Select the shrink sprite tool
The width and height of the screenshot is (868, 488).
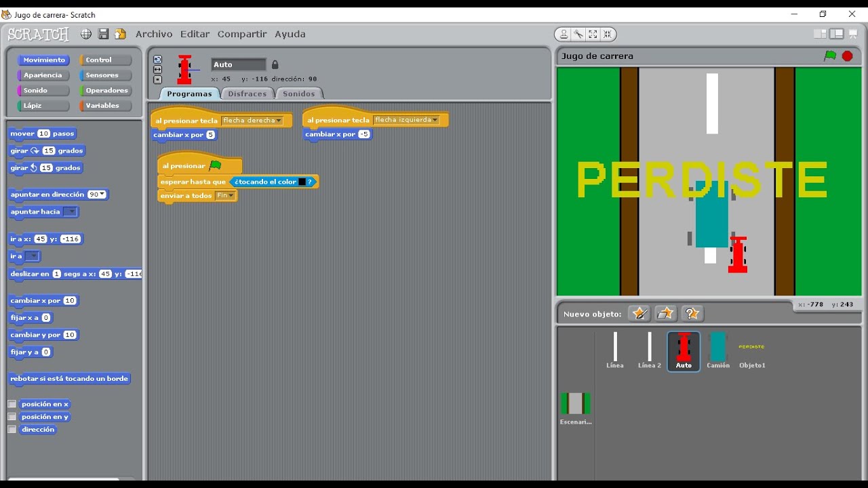pyautogui.click(x=607, y=34)
